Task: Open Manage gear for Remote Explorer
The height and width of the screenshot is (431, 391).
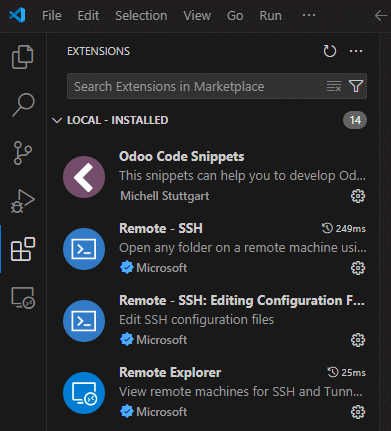Action: click(358, 412)
